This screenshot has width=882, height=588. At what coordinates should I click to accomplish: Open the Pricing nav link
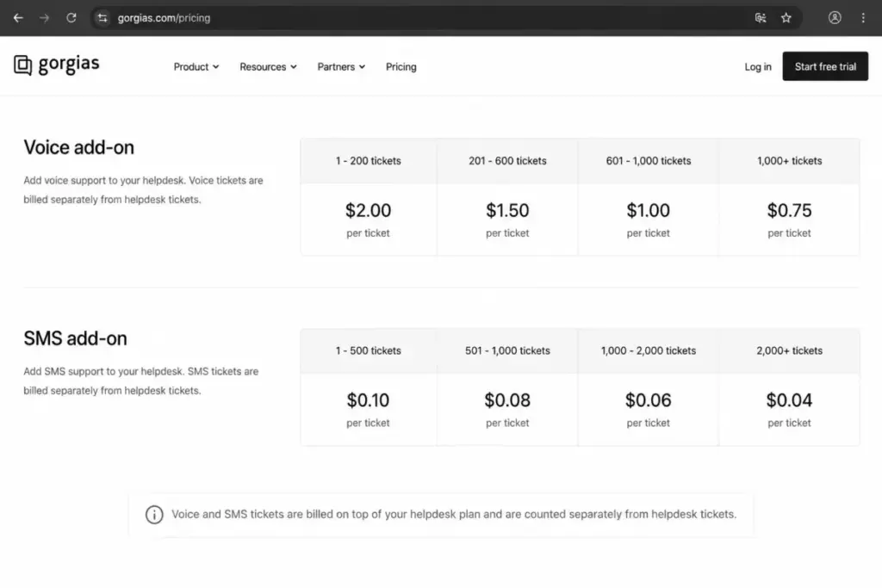coord(401,67)
